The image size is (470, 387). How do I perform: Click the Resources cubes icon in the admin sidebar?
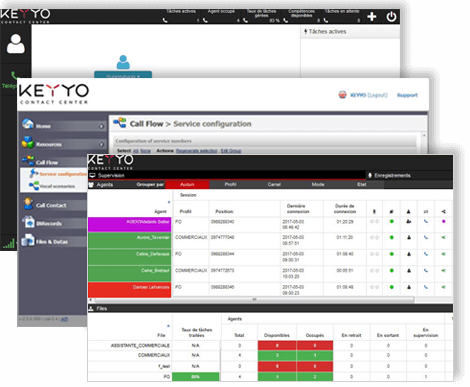coord(28,142)
